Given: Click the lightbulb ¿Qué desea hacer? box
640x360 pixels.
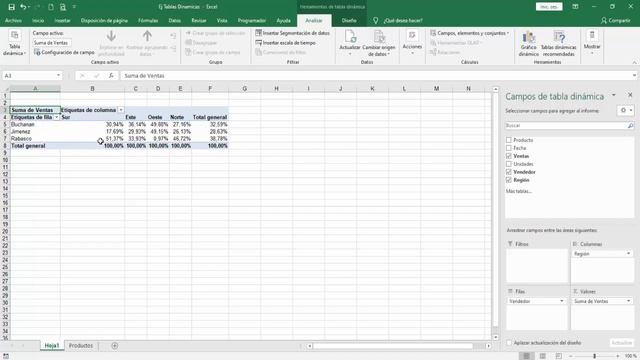Looking at the screenshot, I should click(398, 20).
